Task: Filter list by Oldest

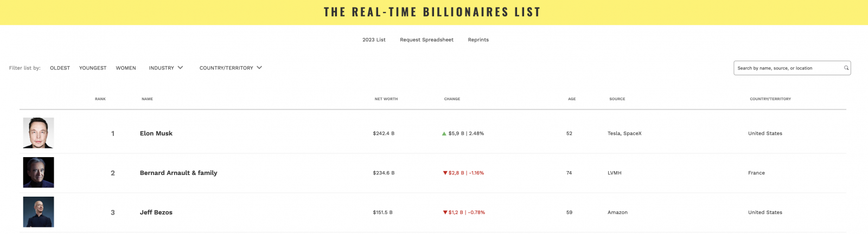Action: point(60,68)
